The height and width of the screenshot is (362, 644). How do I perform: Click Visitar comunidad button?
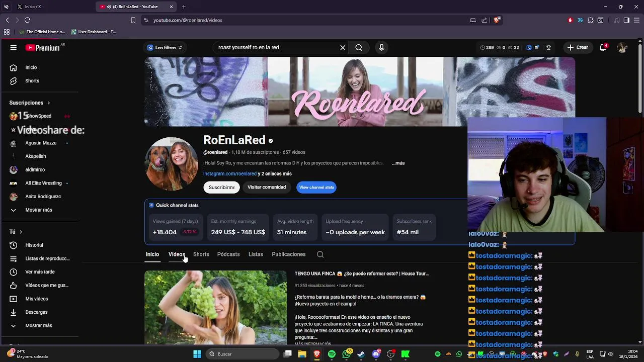point(267,188)
